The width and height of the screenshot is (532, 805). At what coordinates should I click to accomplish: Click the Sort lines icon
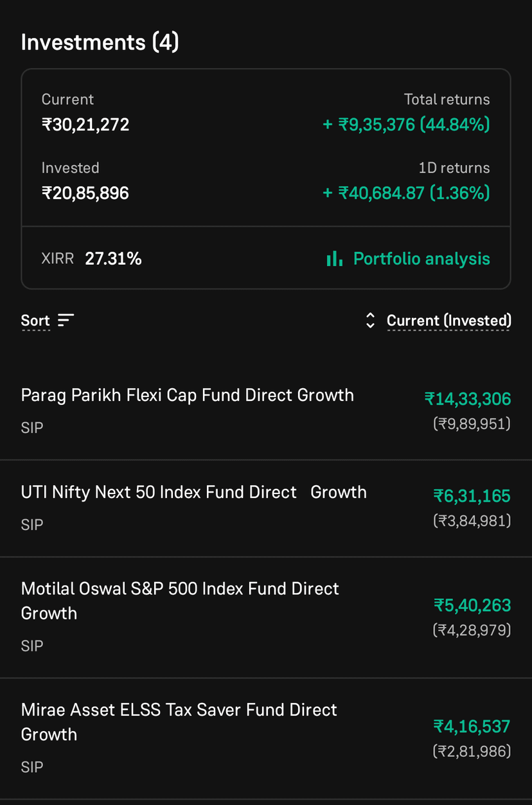[x=66, y=320]
